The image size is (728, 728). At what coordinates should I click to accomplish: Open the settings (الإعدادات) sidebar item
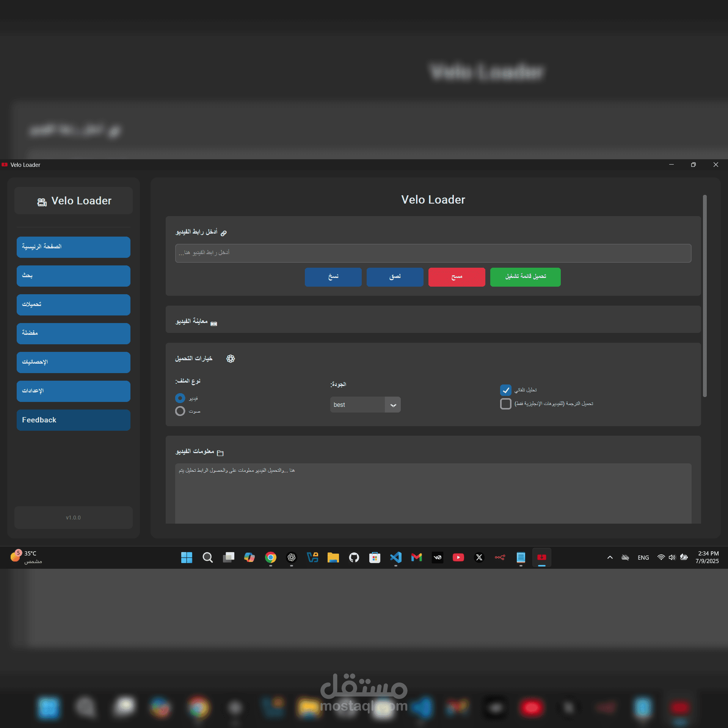coord(73,391)
